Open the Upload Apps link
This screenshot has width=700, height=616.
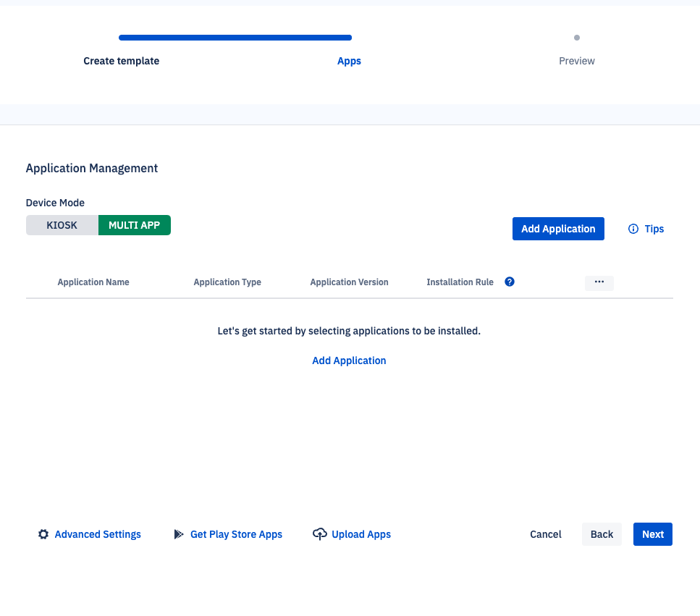(361, 534)
